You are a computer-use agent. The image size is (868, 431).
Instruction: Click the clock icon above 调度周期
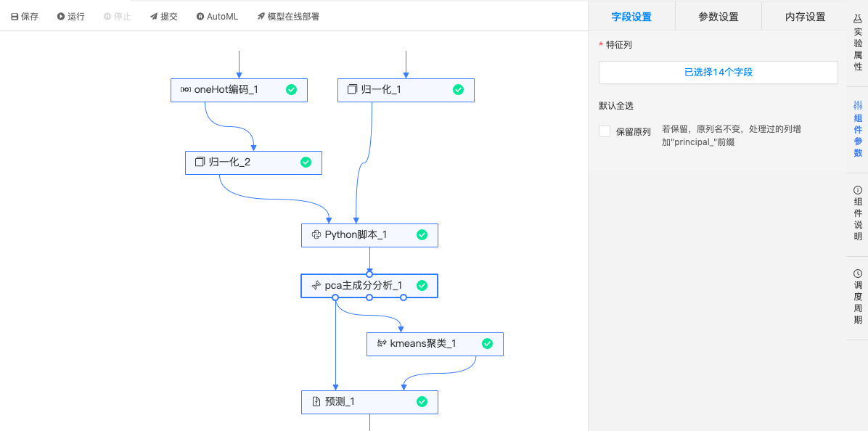point(858,274)
